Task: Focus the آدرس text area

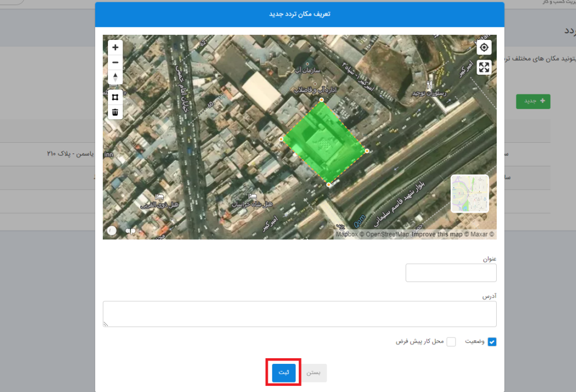Action: [x=299, y=314]
